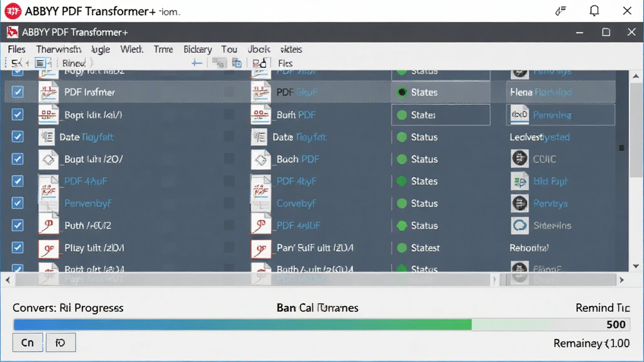Image resolution: width=644 pixels, height=362 pixels.
Task: Toggle checkbox for PDF Irafmer row
Action: (x=17, y=92)
